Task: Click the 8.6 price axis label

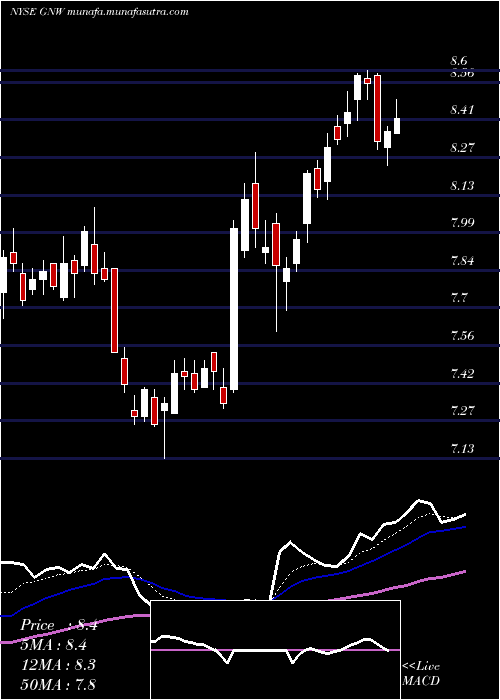Action: (460, 61)
